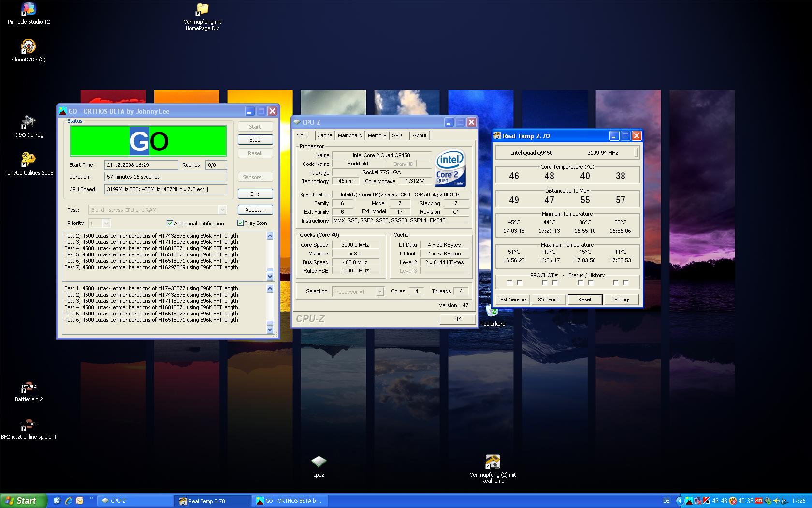Click the disconnected network tray icon
Viewport: 812px width, 508px height.
(697, 501)
